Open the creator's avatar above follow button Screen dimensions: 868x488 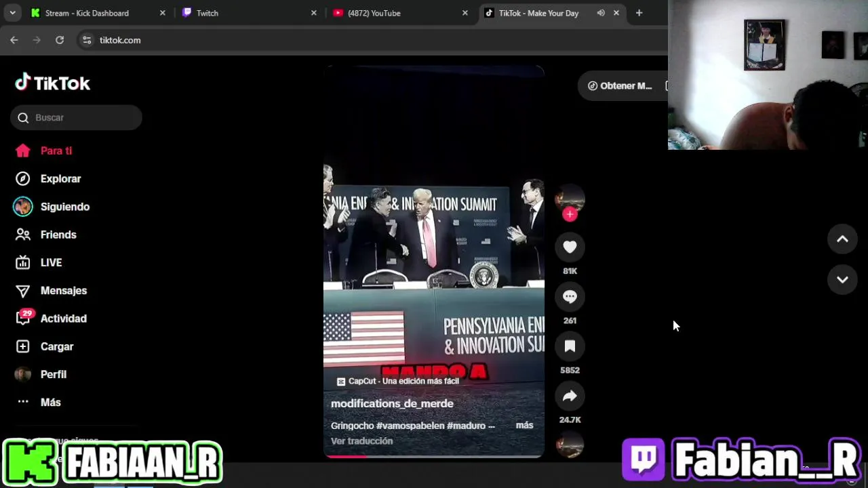tap(570, 197)
